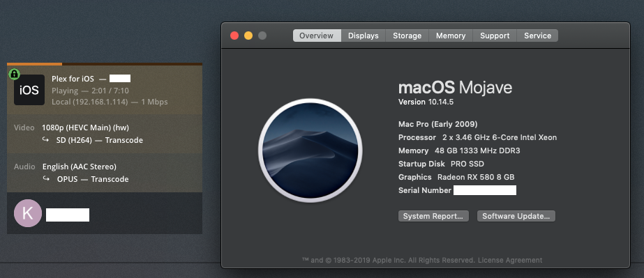Click the Serial Number label
644x278 pixels.
coord(425,190)
